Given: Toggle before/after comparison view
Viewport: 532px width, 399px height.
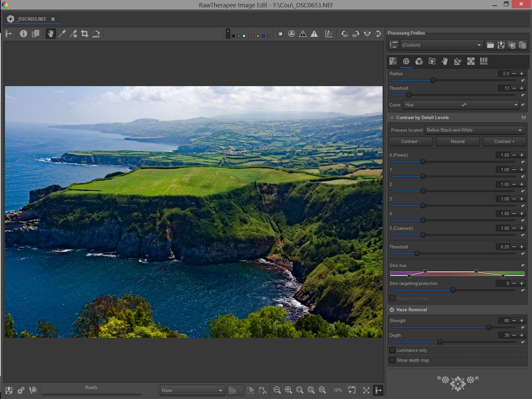Looking at the screenshot, I should coord(35,34).
